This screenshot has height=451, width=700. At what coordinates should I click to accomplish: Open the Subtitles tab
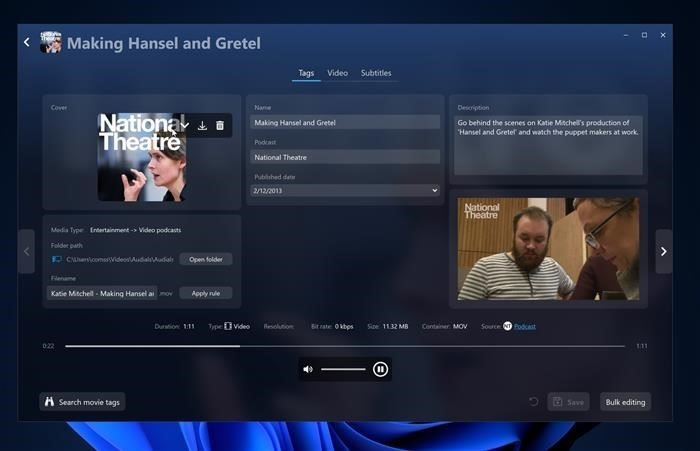click(x=376, y=73)
